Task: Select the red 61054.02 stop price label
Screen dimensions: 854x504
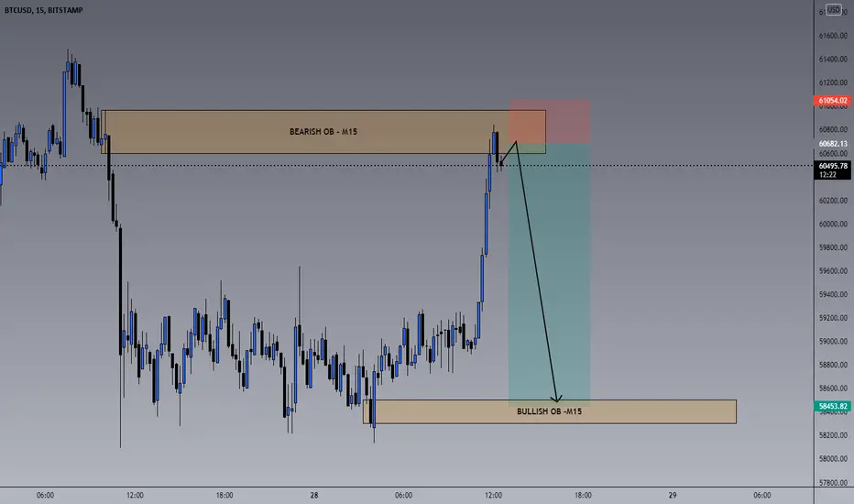Action: [832, 100]
